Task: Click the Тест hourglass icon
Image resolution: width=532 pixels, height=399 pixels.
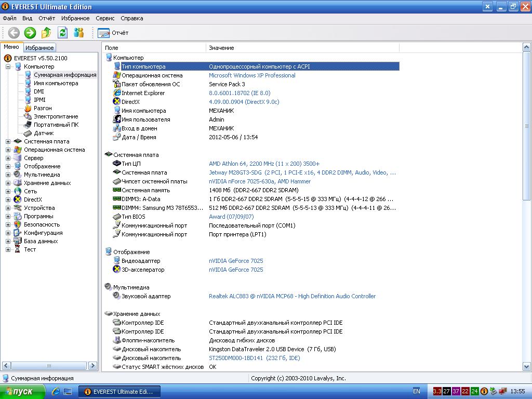Action: (x=18, y=250)
